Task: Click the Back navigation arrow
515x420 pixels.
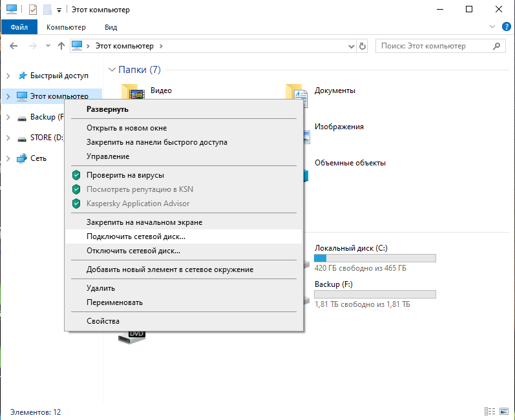Action: (x=14, y=46)
